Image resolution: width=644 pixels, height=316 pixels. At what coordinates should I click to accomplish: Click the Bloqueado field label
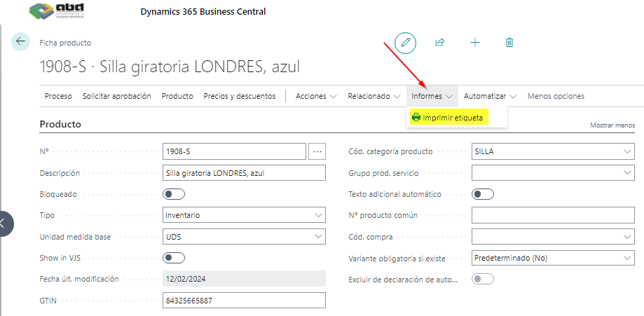click(58, 194)
